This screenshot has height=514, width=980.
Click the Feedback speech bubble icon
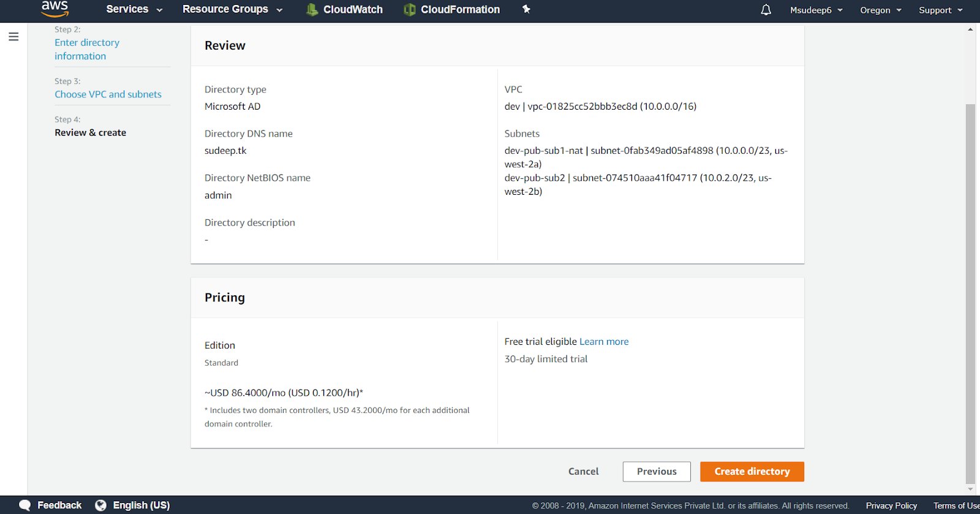pyautogui.click(x=24, y=505)
